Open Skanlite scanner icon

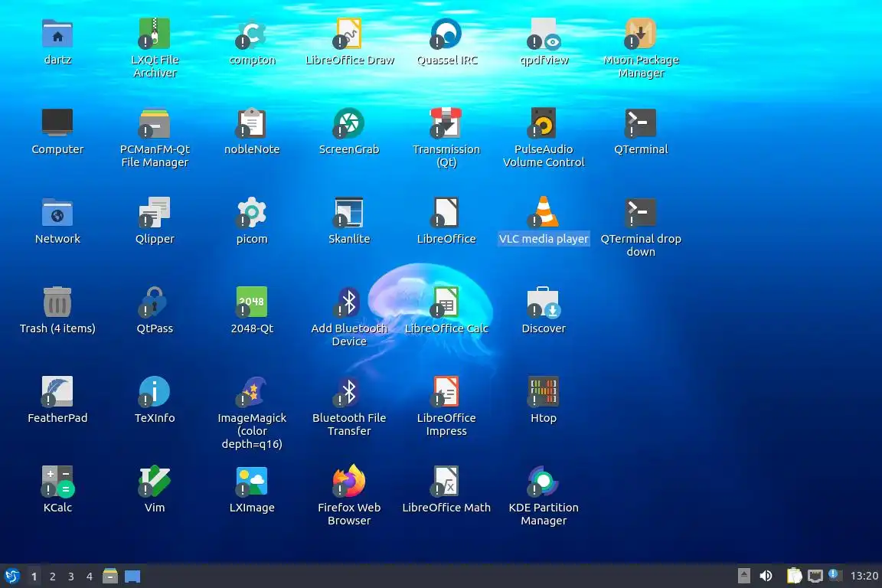(x=349, y=213)
